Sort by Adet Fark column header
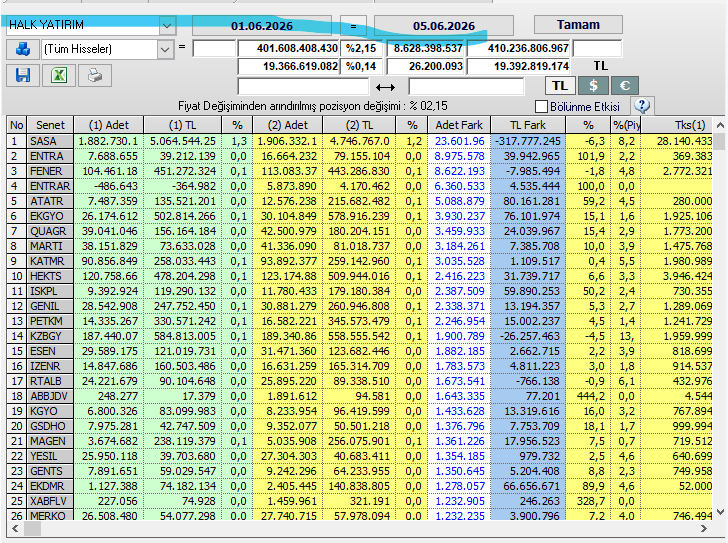This screenshot has height=543, width=728. click(459, 125)
